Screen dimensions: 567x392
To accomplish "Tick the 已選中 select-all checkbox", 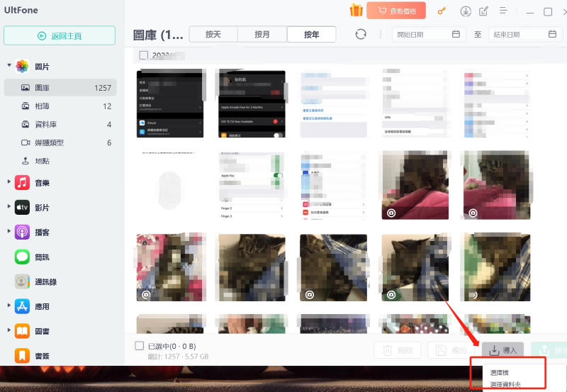I will pyautogui.click(x=139, y=346).
